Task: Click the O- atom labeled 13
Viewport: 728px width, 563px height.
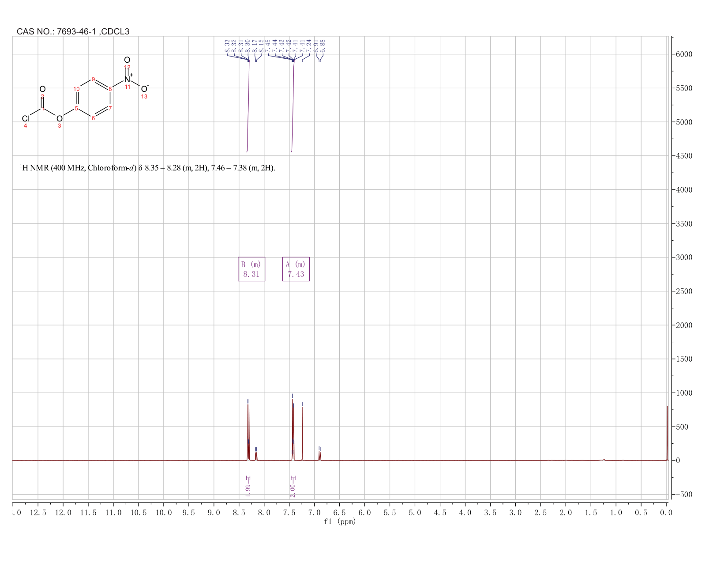Action: [145, 89]
